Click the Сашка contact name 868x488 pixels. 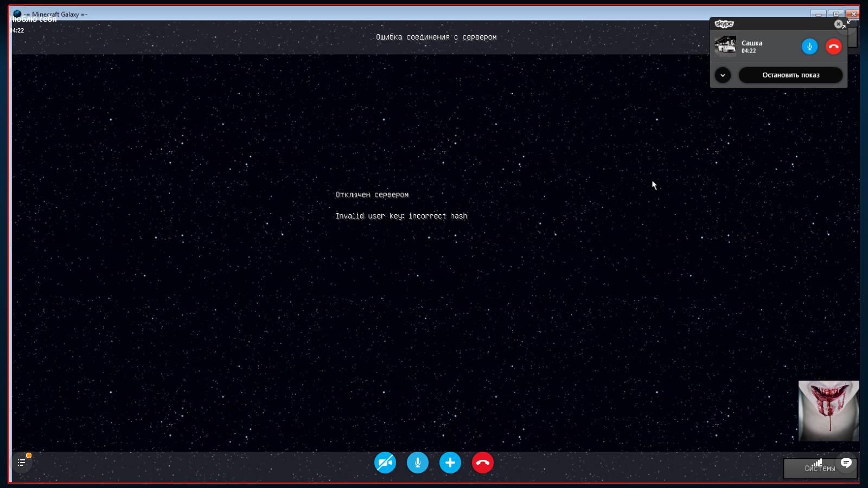(x=752, y=43)
